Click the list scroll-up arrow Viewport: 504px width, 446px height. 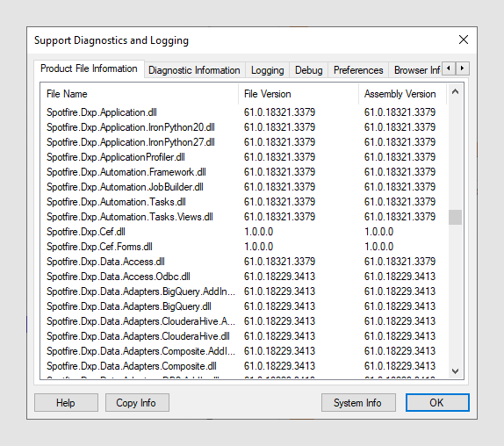pos(455,92)
